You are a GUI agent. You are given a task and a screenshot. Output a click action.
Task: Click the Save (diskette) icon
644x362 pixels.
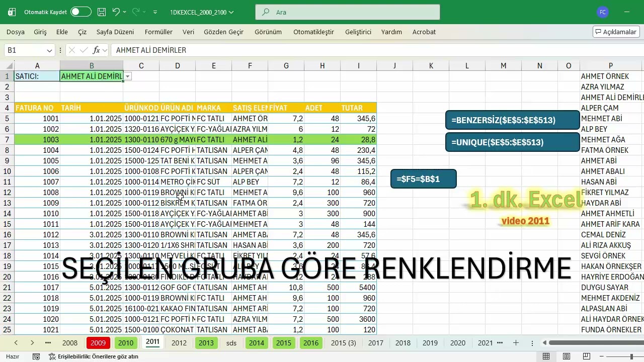[x=102, y=12]
